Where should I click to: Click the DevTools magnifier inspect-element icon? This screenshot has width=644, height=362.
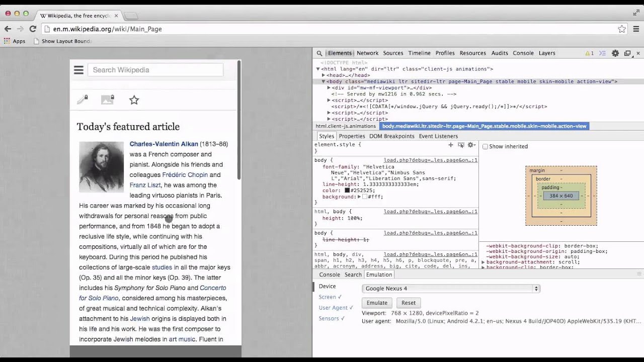(x=319, y=53)
